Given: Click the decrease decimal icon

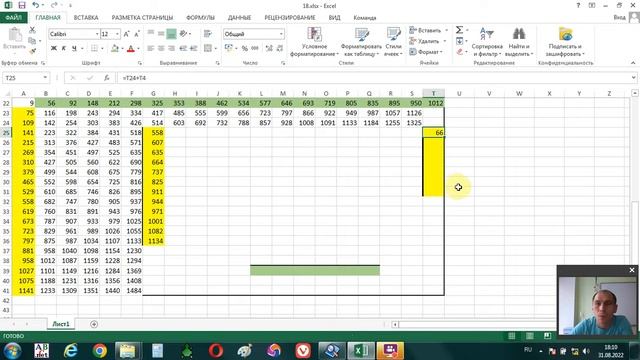Looking at the screenshot, I should [x=280, y=48].
